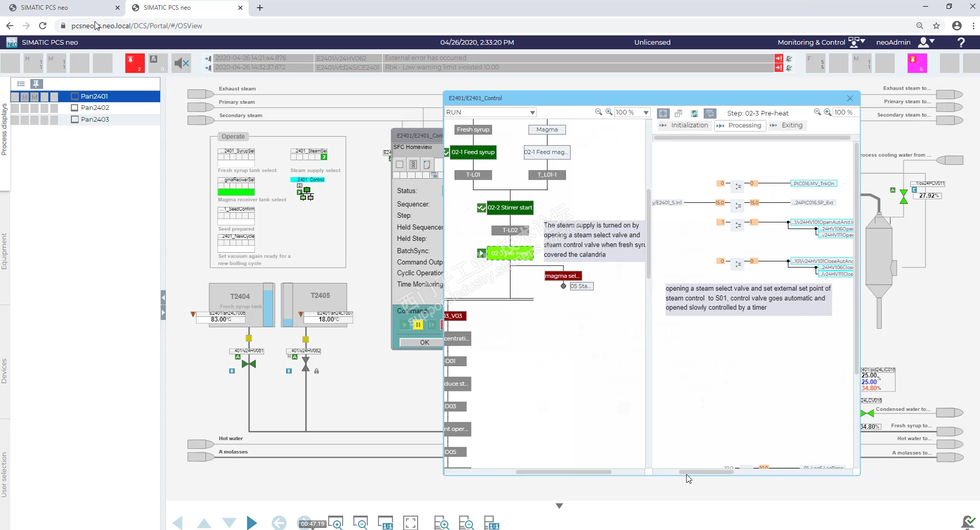Zoom out in the SFC sequence pane

[x=598, y=112]
